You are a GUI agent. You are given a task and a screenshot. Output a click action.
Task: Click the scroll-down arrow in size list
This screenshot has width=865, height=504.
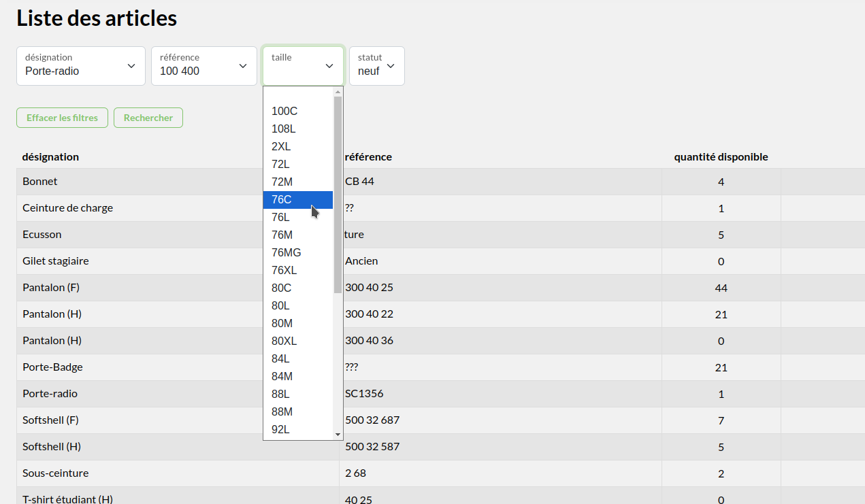tap(338, 434)
